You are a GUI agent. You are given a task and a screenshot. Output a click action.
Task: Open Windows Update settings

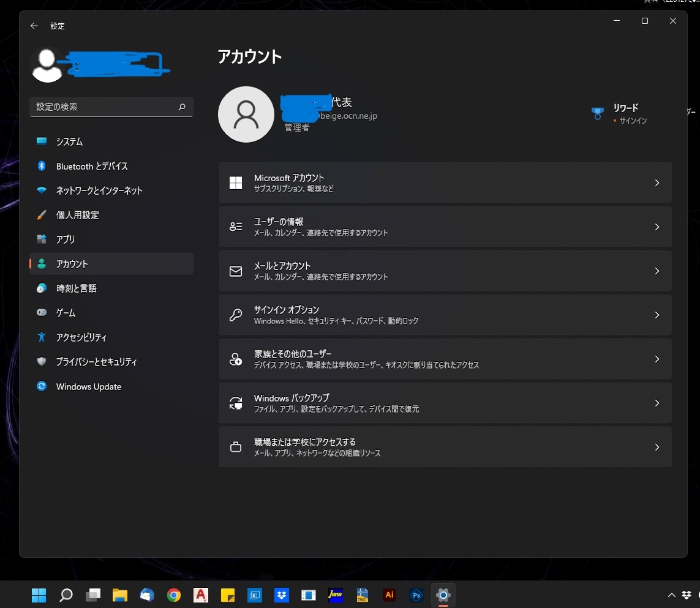[87, 386]
